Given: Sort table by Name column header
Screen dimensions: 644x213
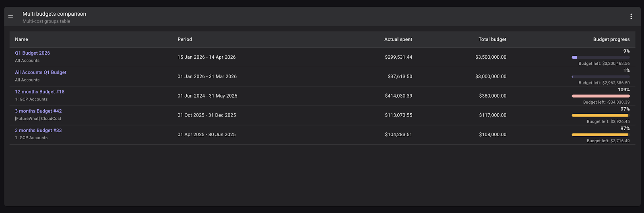Looking at the screenshot, I should (x=21, y=39).
